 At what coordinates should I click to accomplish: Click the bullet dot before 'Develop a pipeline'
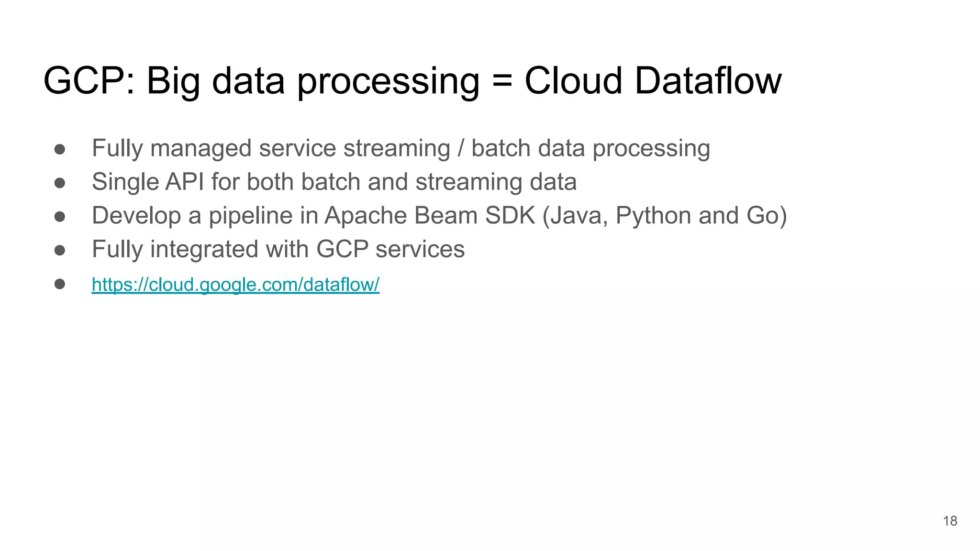pyautogui.click(x=60, y=217)
